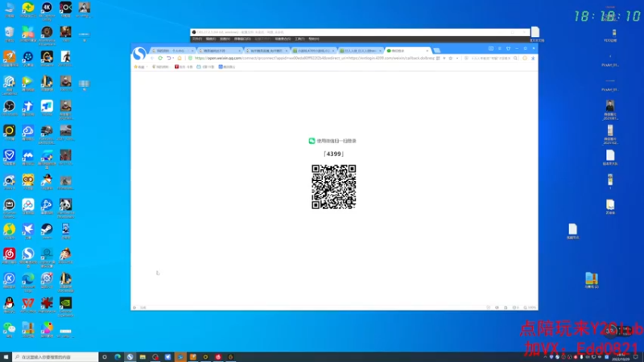
Task: Open the QQ penguin desktop icon
Action: click(9, 303)
